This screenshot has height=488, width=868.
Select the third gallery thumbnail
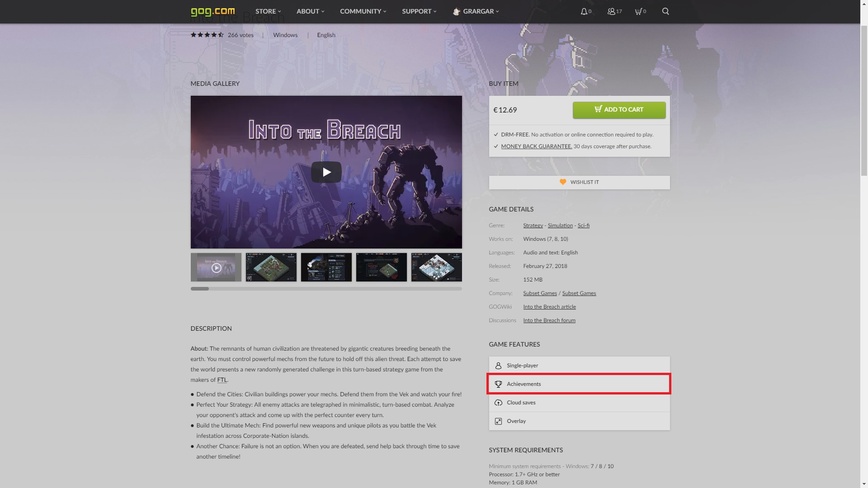coord(326,267)
